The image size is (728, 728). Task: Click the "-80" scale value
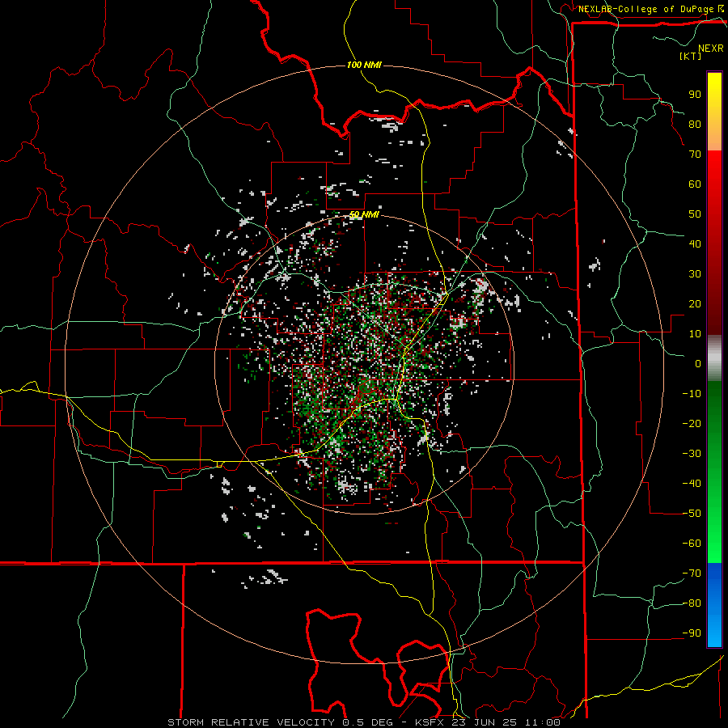pos(692,603)
